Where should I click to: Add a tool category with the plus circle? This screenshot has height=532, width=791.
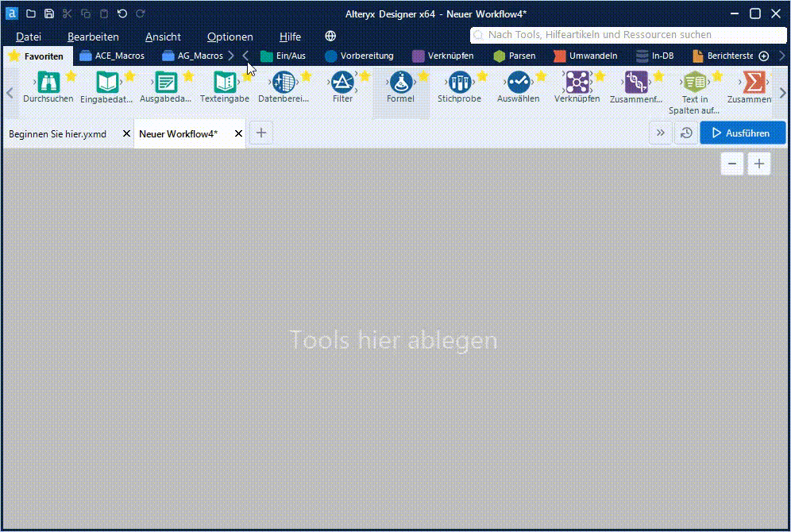[x=764, y=56]
